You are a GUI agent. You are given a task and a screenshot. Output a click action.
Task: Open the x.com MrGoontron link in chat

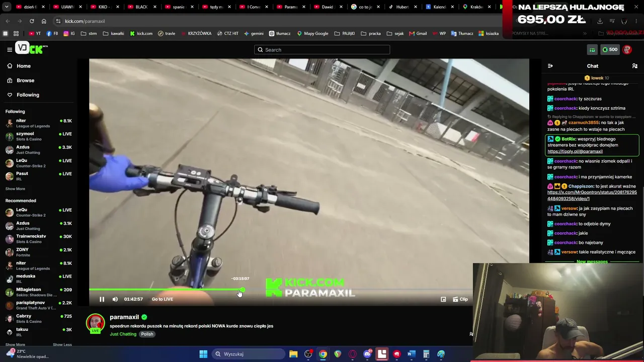pyautogui.click(x=592, y=196)
